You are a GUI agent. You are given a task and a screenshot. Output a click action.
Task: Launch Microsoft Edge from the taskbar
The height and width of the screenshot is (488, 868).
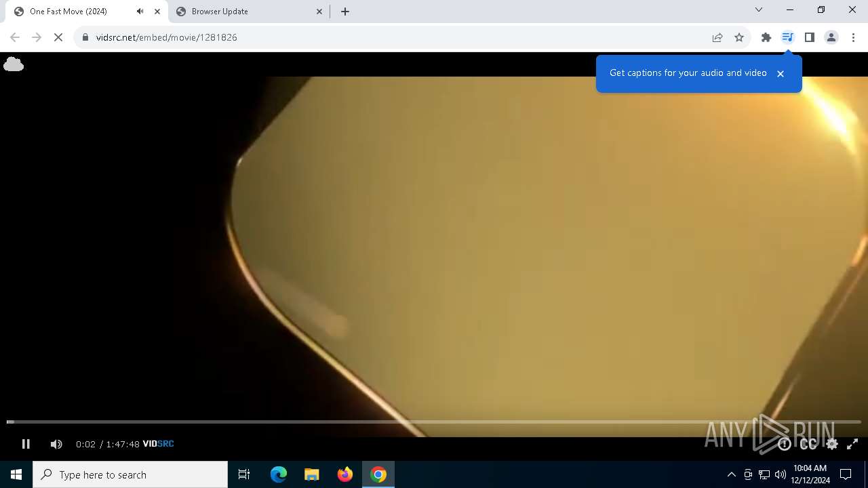279,474
